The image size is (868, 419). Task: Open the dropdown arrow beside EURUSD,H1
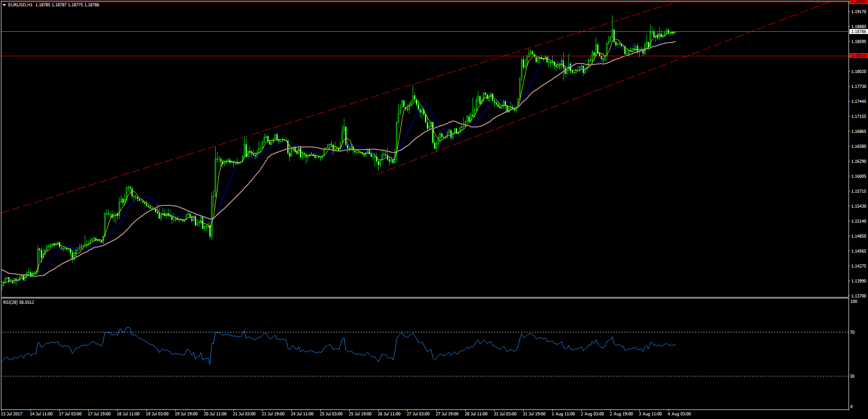(x=5, y=5)
